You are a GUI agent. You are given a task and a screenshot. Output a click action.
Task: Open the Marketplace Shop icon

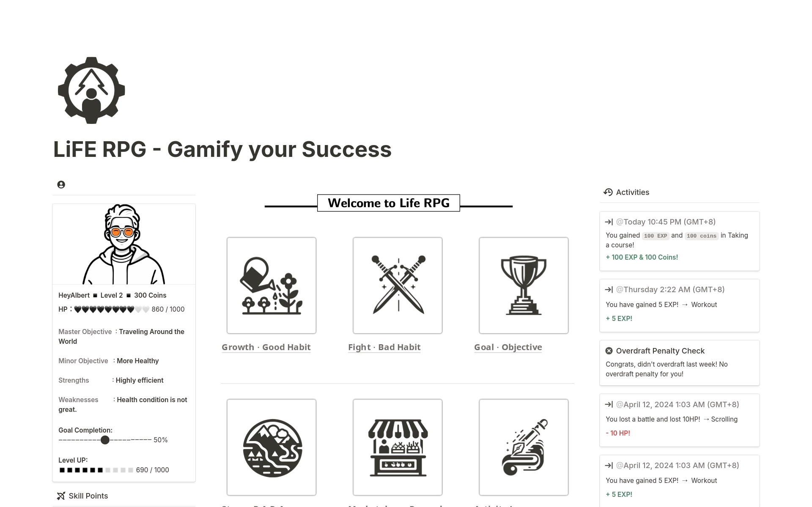click(398, 445)
